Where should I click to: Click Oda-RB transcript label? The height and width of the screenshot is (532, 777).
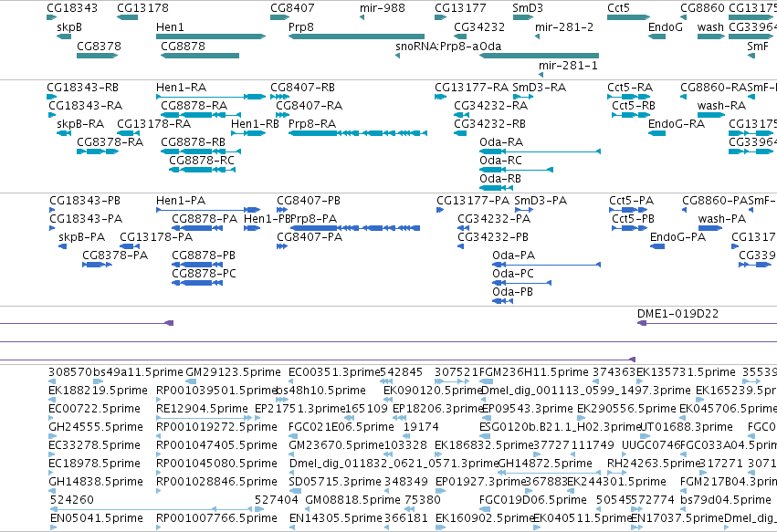click(500, 179)
